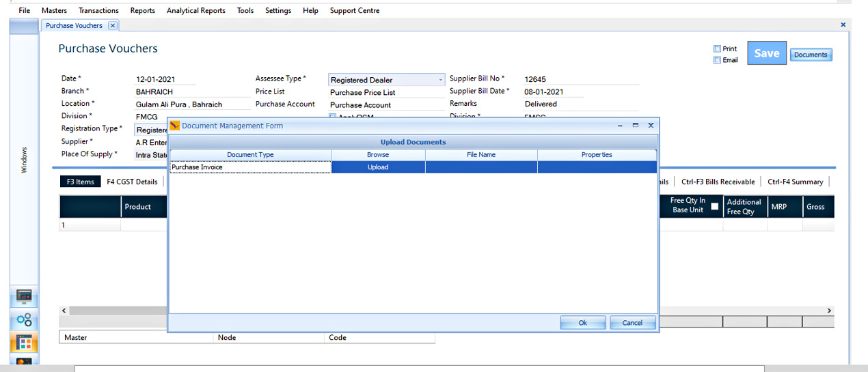Close the Purchase Vouchers tab with X icon
Viewport: 868px width, 372px height.
(x=113, y=25)
